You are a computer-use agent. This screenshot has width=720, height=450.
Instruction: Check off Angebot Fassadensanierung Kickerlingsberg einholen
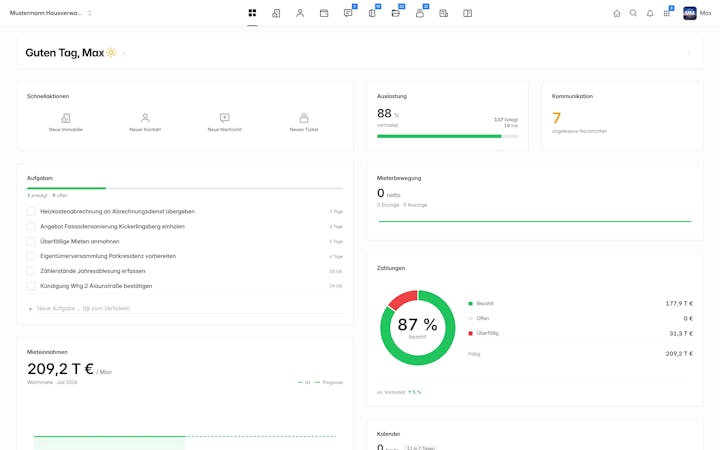coord(31,226)
